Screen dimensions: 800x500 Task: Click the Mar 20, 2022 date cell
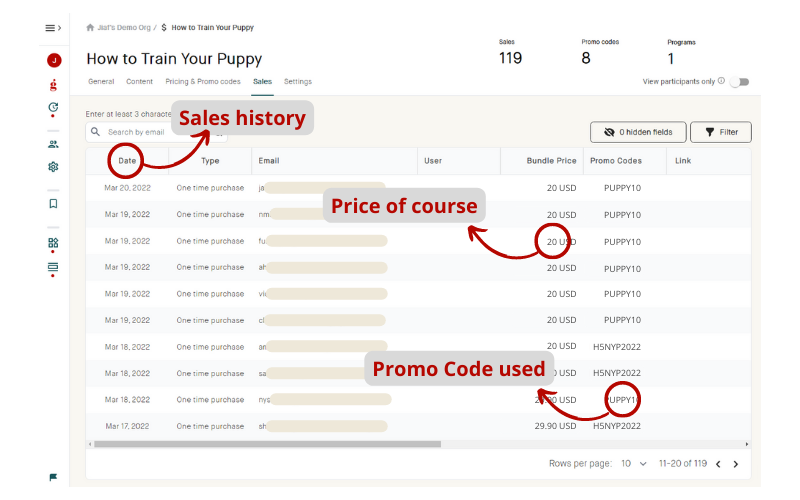[128, 188]
